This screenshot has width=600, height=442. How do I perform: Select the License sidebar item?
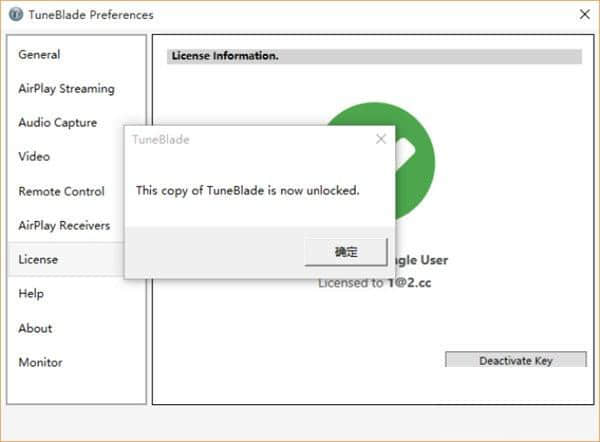66,259
